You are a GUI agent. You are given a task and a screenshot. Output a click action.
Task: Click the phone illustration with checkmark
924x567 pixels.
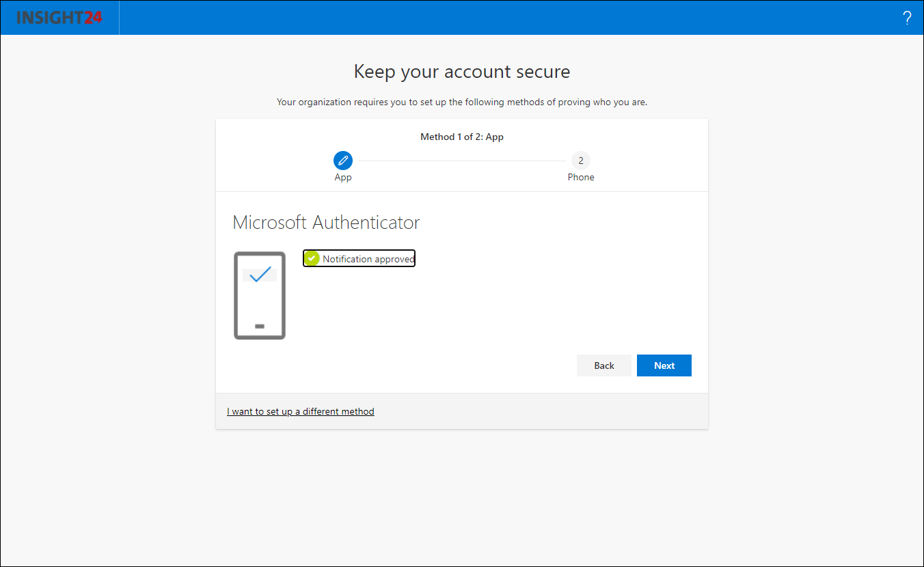(x=260, y=296)
